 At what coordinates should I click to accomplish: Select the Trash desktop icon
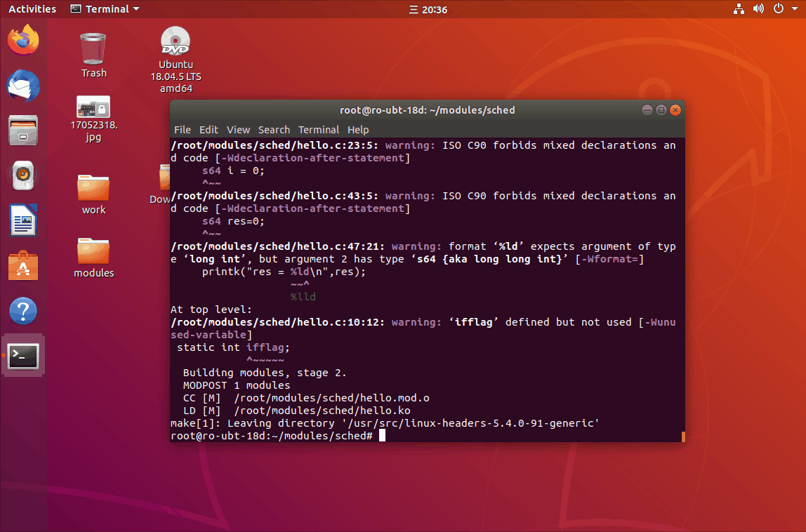pyautogui.click(x=93, y=55)
